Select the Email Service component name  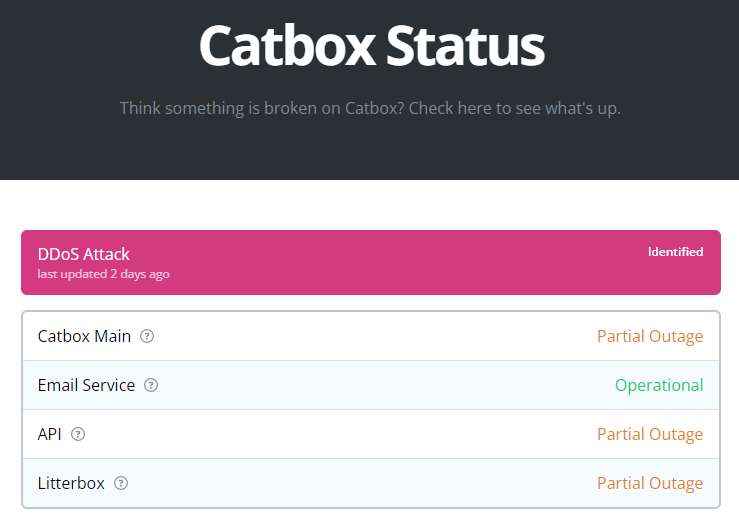[86, 385]
